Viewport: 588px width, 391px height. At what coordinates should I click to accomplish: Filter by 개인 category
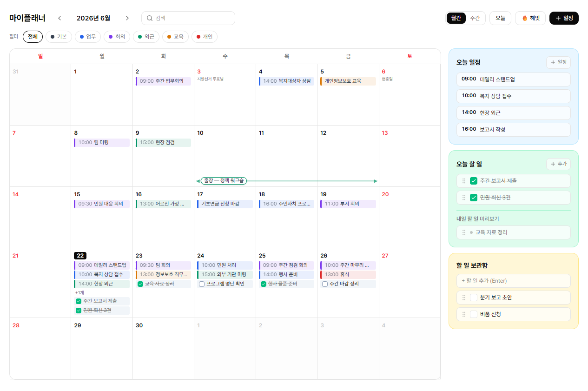(x=205, y=37)
